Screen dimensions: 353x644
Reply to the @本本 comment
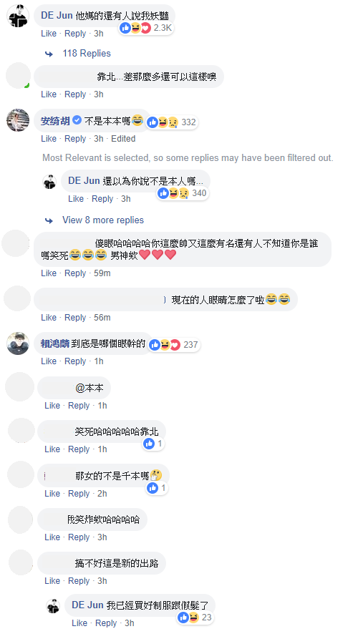[79, 406]
